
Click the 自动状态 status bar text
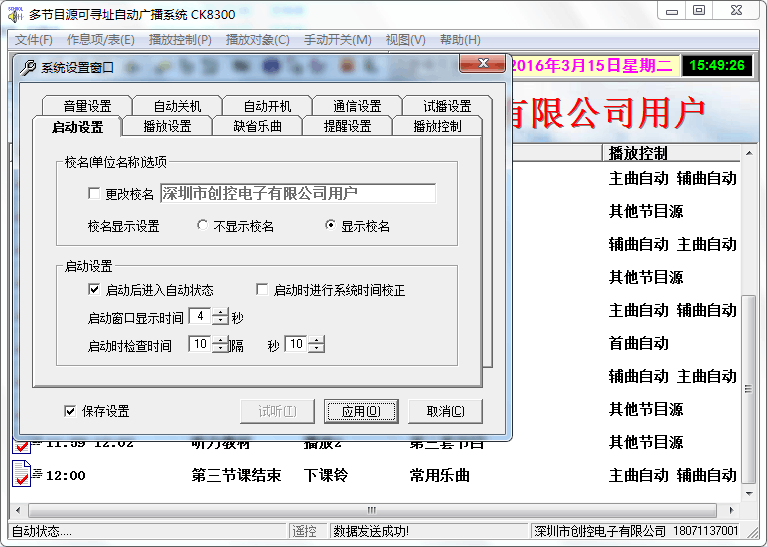tap(41, 531)
